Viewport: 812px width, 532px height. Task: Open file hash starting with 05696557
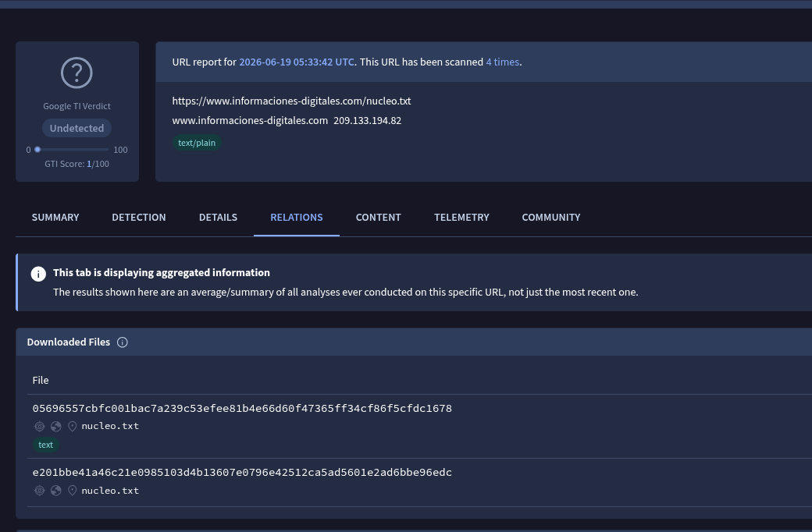tap(242, 408)
